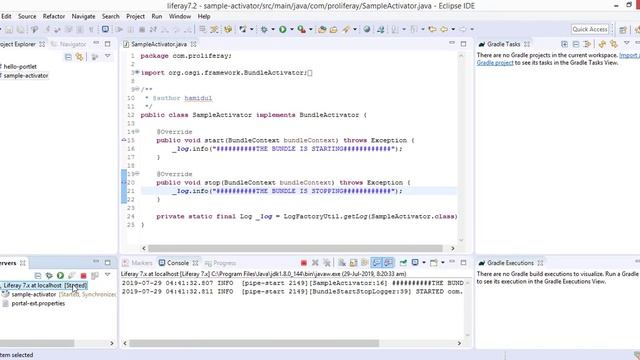Click the Run Last Tool external tools icon
This screenshot has width=640, height=360.
click(302, 29)
